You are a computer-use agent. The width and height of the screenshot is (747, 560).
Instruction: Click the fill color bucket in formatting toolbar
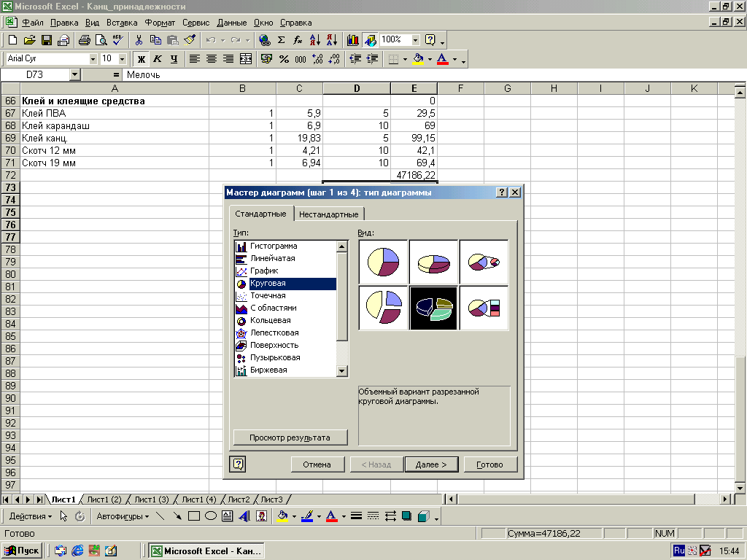[418, 59]
